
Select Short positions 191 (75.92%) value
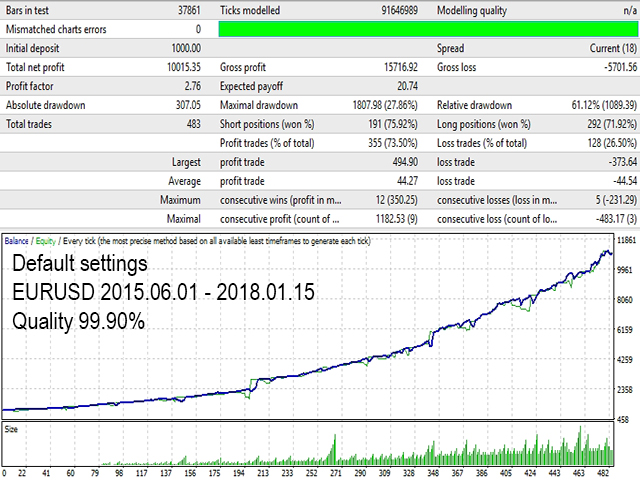coord(393,124)
